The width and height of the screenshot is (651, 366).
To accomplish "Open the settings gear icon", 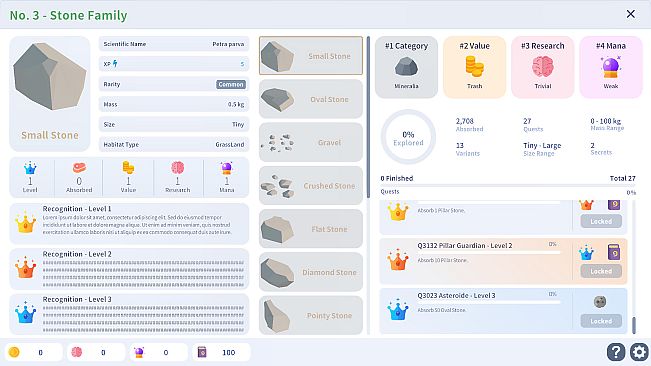I will point(639,352).
